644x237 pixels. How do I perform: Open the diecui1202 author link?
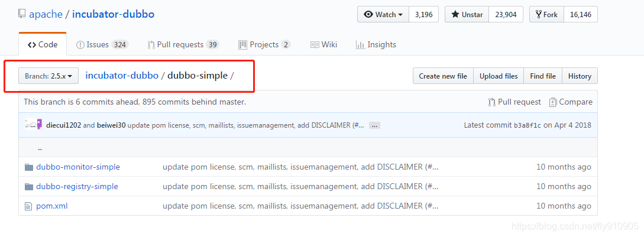[64, 125]
